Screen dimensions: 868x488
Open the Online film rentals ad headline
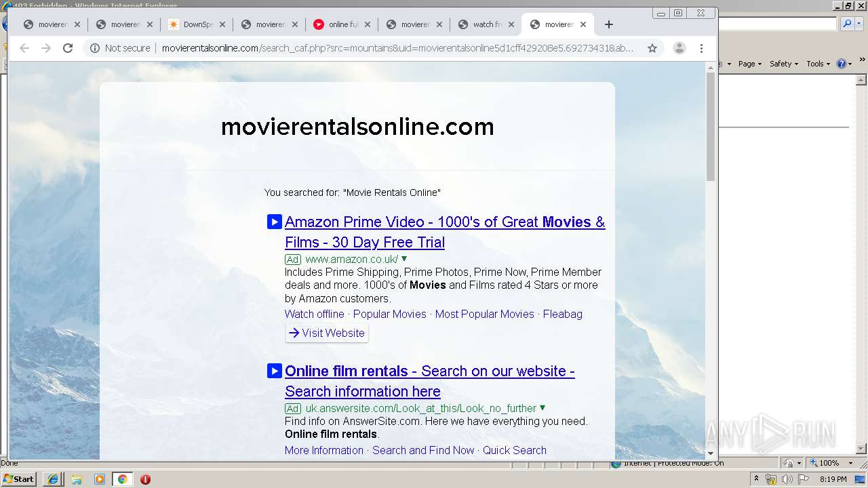[x=430, y=381]
